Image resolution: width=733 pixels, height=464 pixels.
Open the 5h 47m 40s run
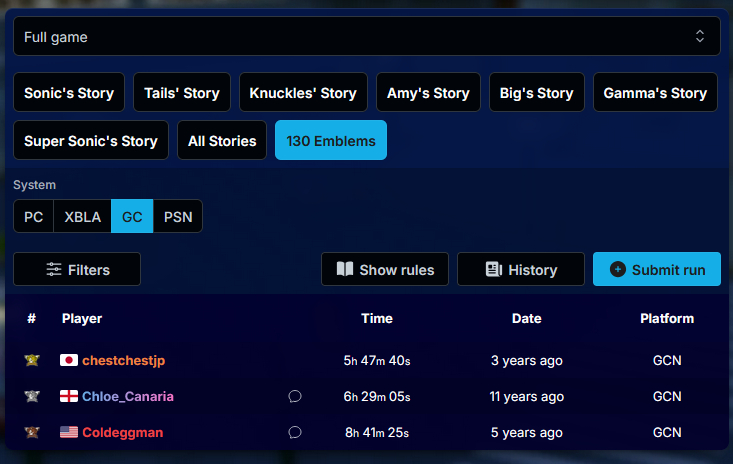coord(376,360)
